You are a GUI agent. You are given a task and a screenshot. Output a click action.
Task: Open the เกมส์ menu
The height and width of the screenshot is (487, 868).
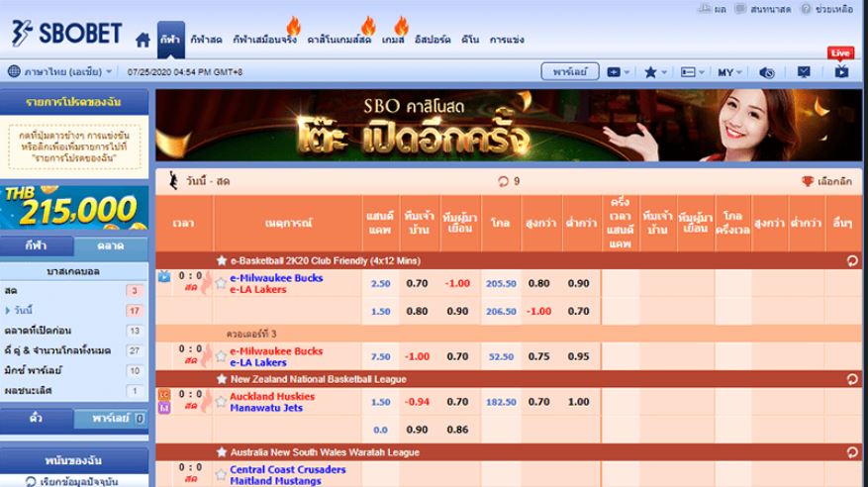(x=393, y=40)
